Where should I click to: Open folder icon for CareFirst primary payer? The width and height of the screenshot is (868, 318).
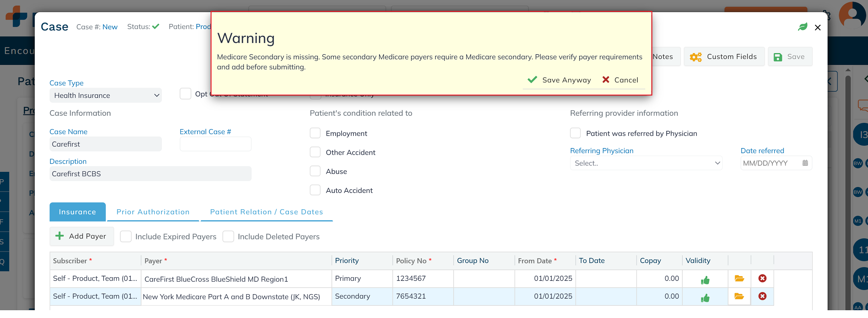739,279
